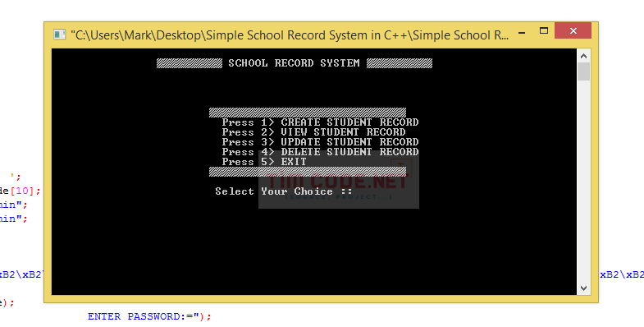Image resolution: width=644 pixels, height=327 pixels.
Task: Click the 'Select Your Choice ::' prompt
Action: [x=284, y=191]
